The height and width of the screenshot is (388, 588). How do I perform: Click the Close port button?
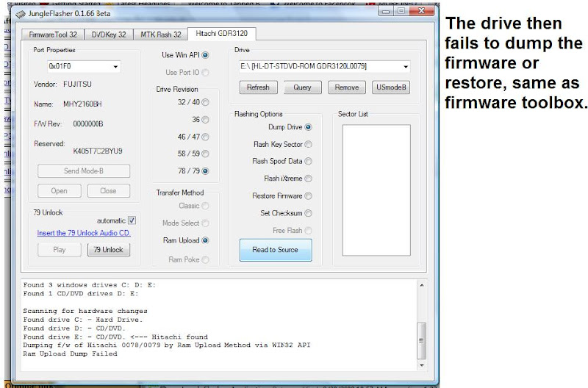coord(109,191)
